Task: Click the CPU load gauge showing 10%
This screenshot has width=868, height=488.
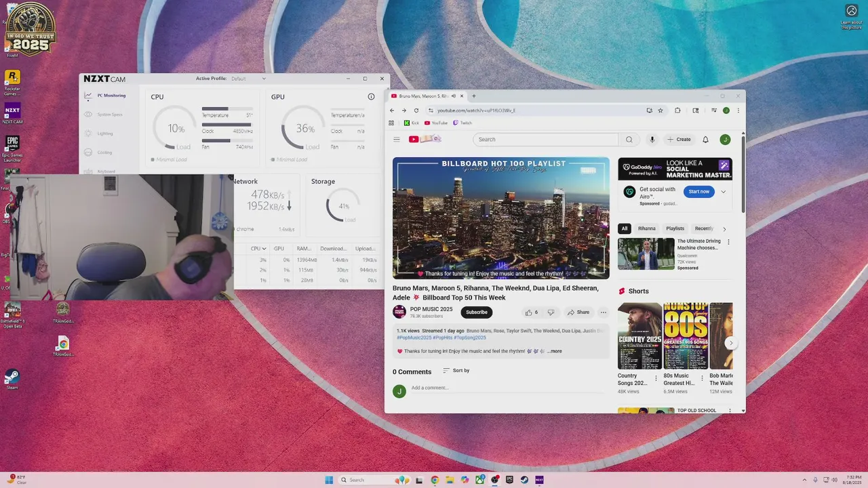Action: (175, 128)
